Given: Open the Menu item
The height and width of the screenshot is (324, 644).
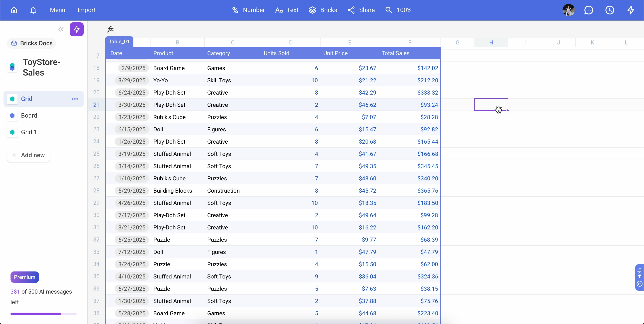Looking at the screenshot, I should 57,10.
